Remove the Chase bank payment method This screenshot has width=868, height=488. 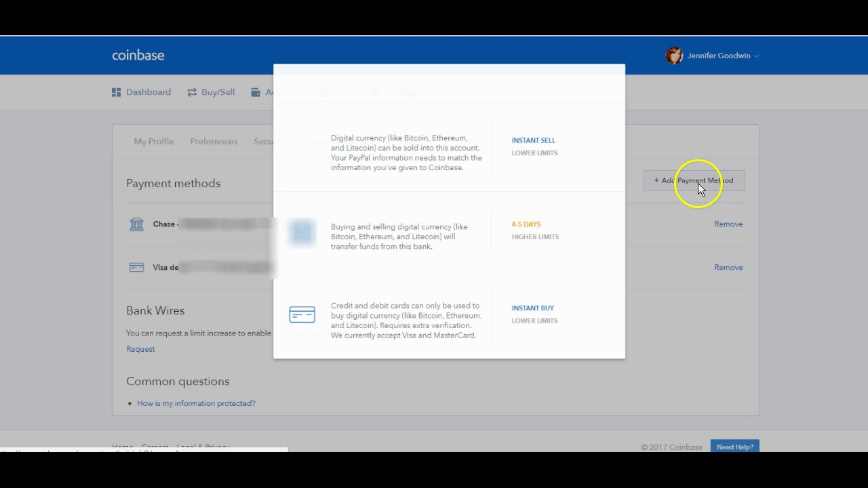coord(728,224)
